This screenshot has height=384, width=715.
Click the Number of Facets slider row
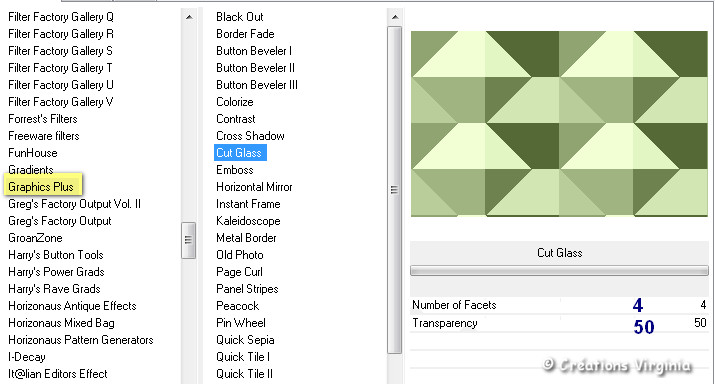tap(559, 305)
